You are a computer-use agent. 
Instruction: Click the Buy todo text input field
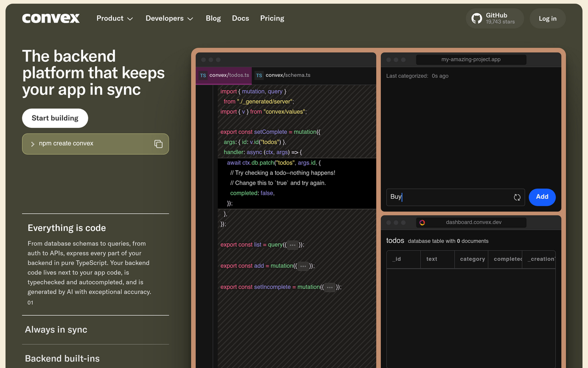449,197
